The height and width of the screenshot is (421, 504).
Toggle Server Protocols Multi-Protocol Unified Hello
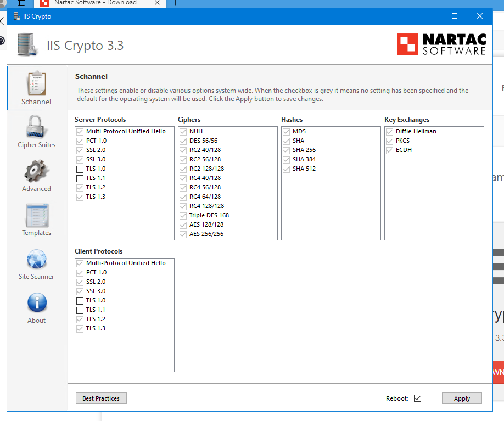click(x=80, y=132)
